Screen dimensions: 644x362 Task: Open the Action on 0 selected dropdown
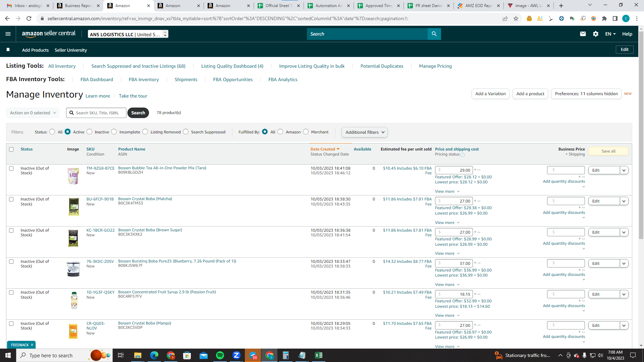tap(33, 113)
